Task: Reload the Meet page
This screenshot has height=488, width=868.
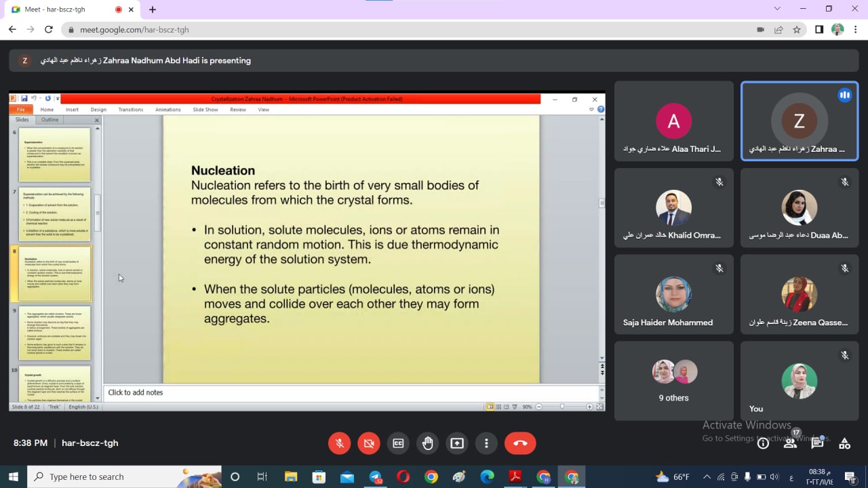Action: 48,30
